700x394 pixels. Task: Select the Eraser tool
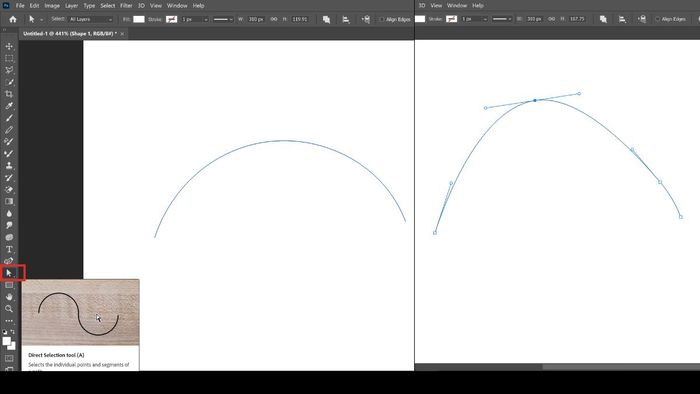(x=9, y=190)
